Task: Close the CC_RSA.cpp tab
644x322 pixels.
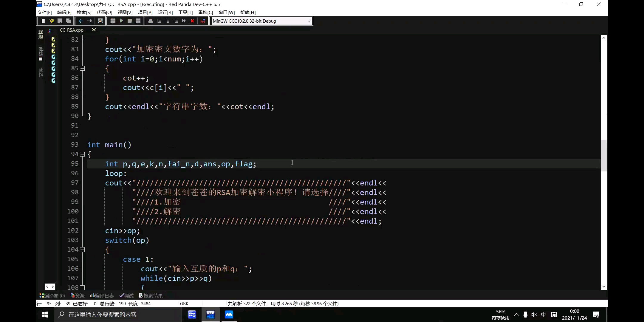Action: pos(94,30)
